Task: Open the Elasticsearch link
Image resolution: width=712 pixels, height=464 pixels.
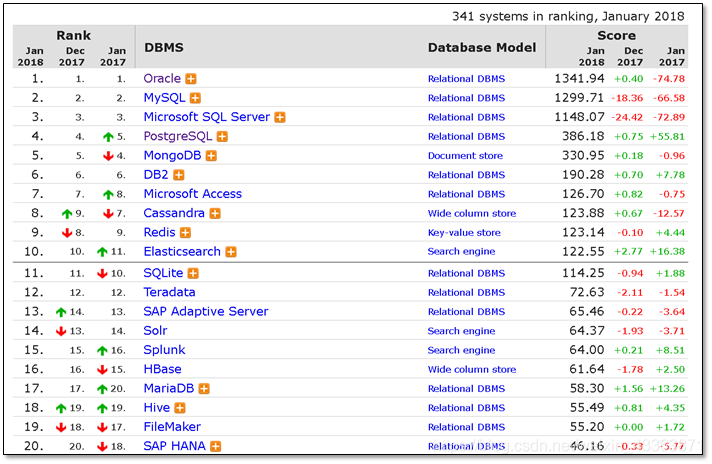Action: click(182, 252)
